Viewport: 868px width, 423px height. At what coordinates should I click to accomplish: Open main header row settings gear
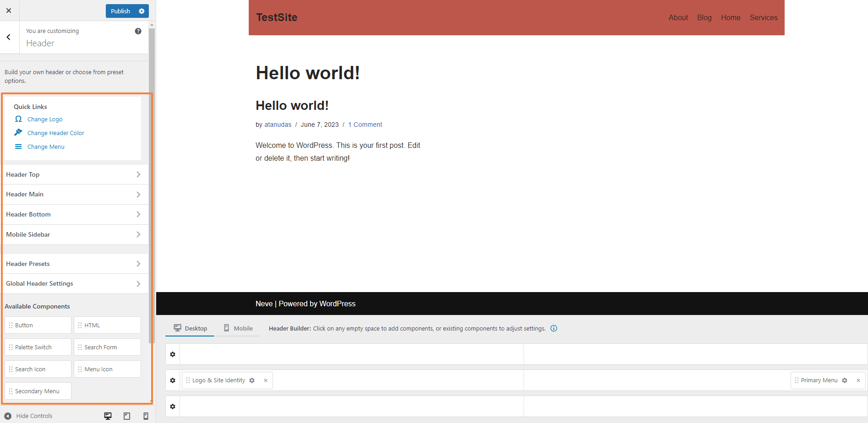pyautogui.click(x=173, y=380)
